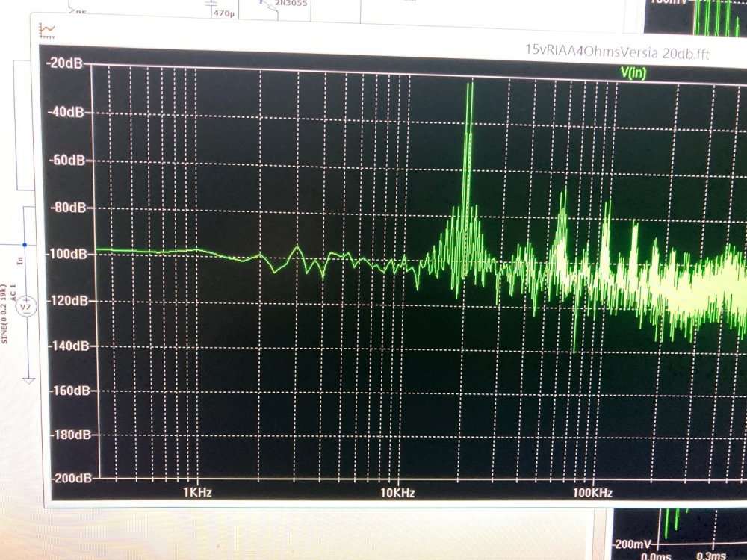The image size is (747, 560).
Task: Click the green V(in) trace label
Action: point(633,72)
